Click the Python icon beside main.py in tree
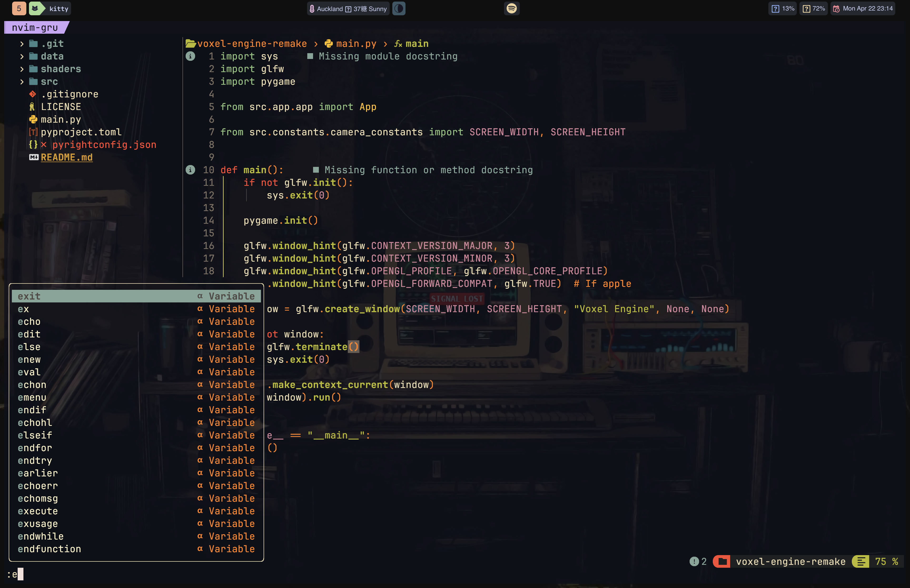The image size is (910, 588). [33, 119]
